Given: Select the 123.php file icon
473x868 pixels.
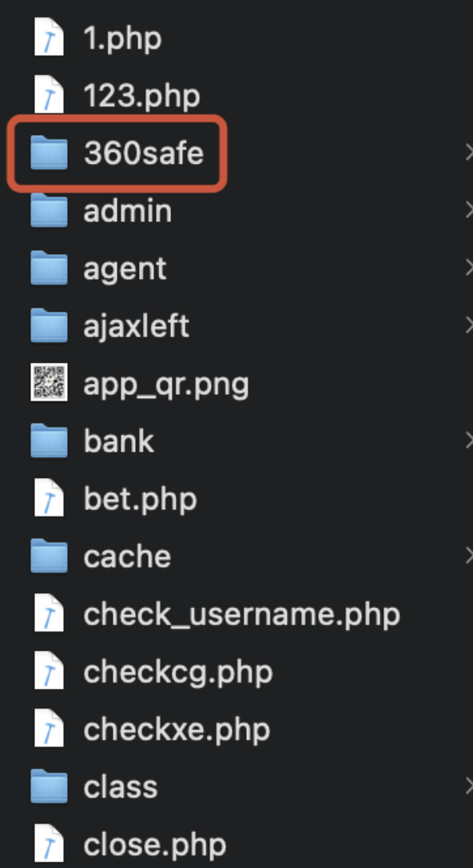Looking at the screenshot, I should tap(49, 94).
